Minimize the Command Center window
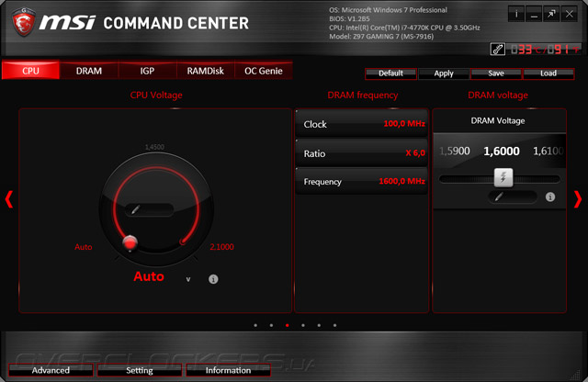588x382 pixels. pos(534,15)
